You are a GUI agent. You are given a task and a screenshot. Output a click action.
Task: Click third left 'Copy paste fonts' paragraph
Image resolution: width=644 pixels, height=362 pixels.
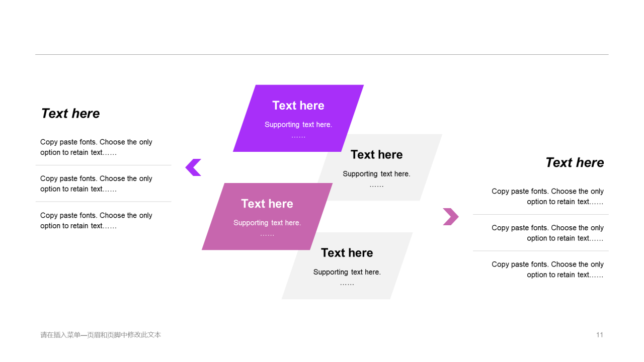tap(96, 221)
